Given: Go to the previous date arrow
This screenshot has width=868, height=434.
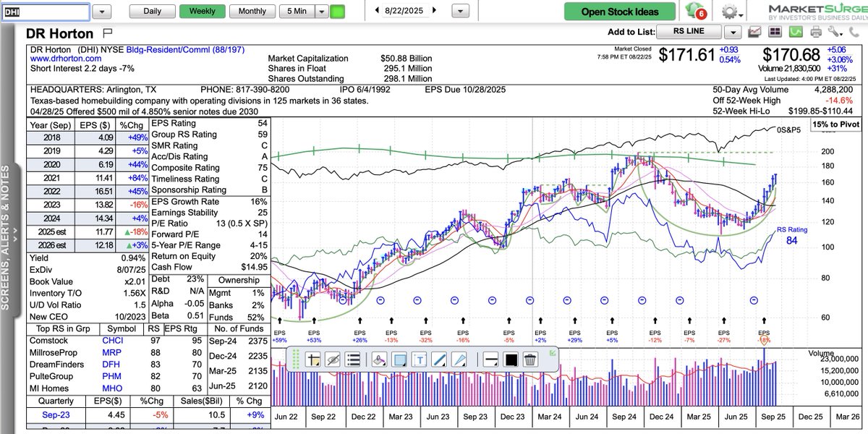Looking at the screenshot, I should [377, 11].
